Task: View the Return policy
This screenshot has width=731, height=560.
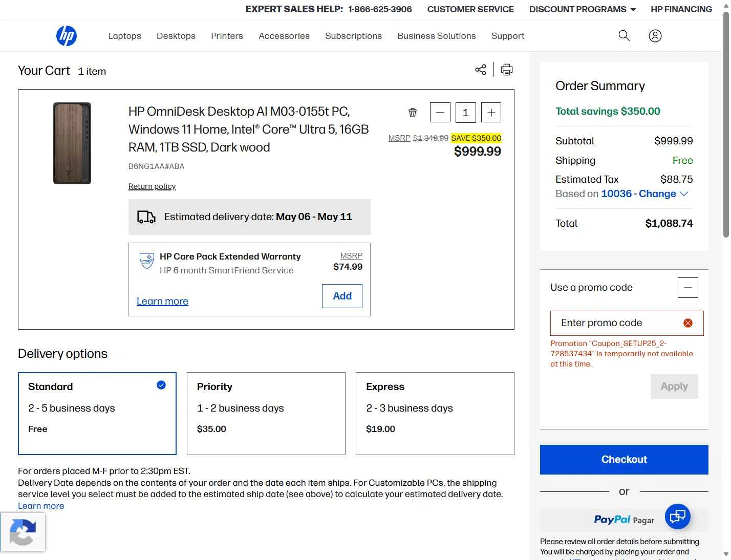Action: coord(152,186)
